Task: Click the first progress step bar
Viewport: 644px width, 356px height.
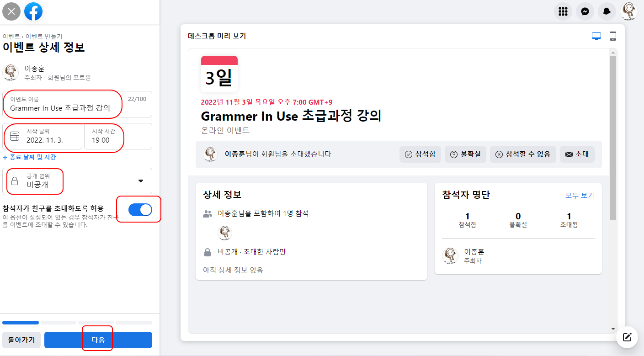Action: 21,323
